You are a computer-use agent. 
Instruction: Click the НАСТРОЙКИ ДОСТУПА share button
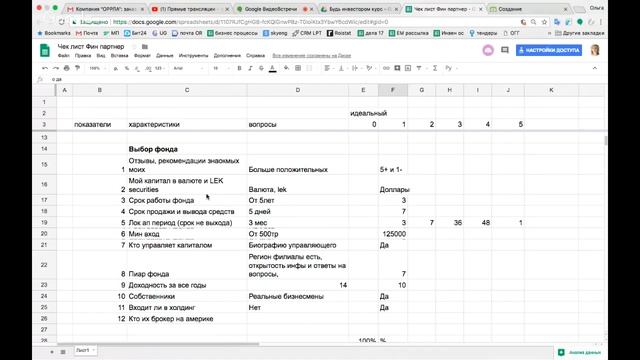[549, 50]
